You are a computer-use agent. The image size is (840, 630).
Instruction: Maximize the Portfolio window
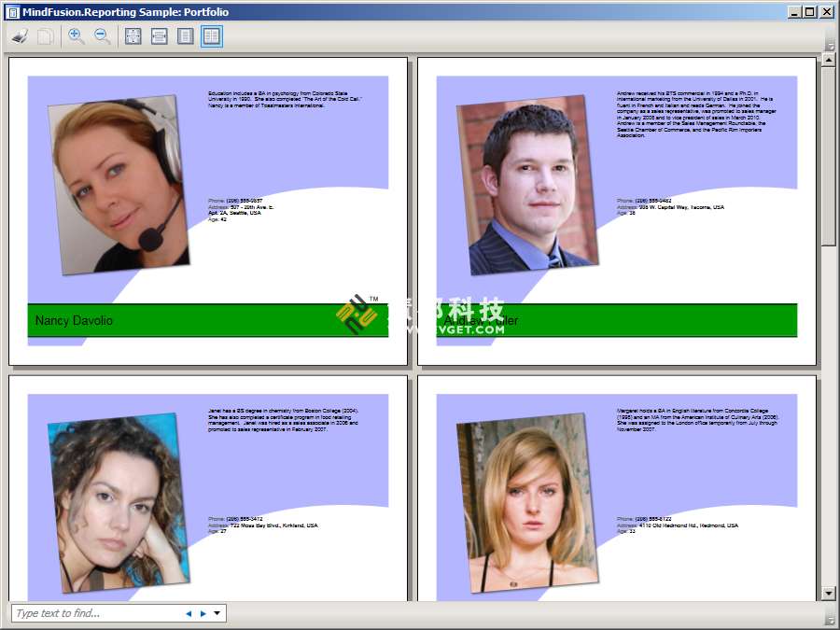point(810,12)
